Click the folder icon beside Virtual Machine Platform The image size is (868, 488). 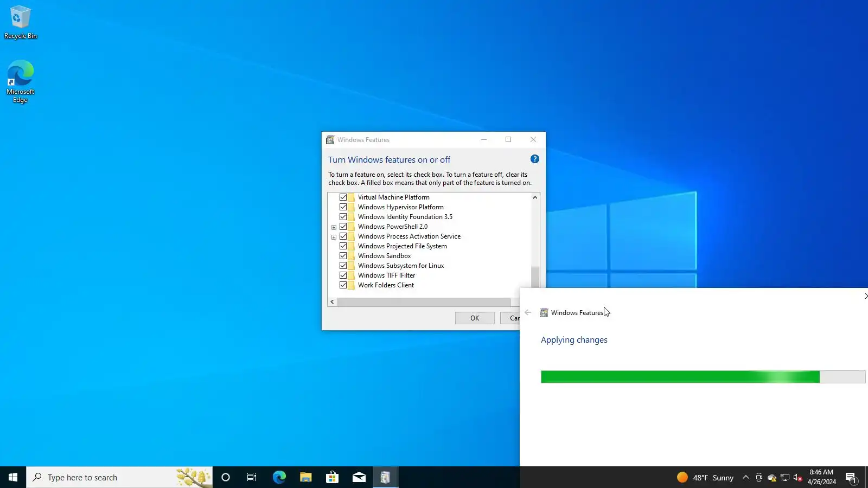click(352, 197)
